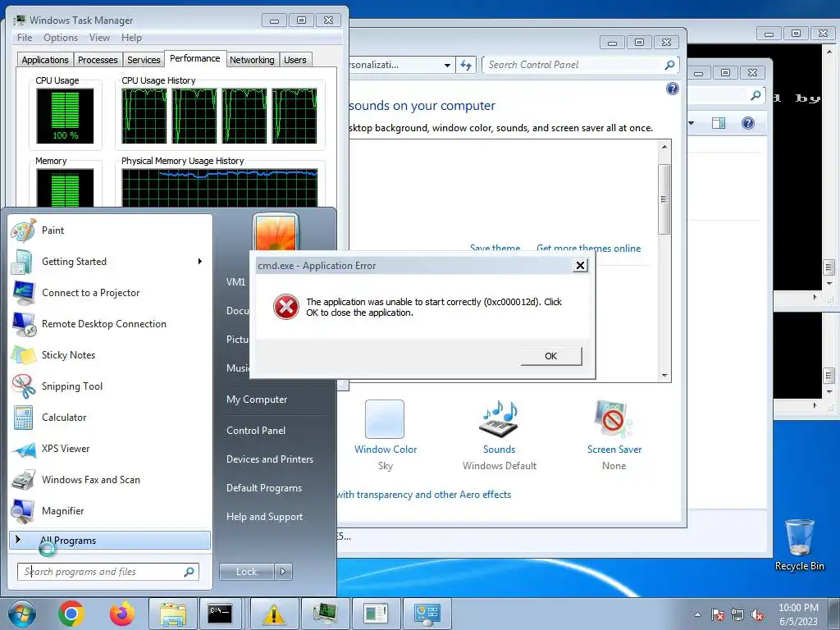Image resolution: width=840 pixels, height=630 pixels.
Task: Open Recycle Bin on the desktop
Action: click(x=799, y=546)
